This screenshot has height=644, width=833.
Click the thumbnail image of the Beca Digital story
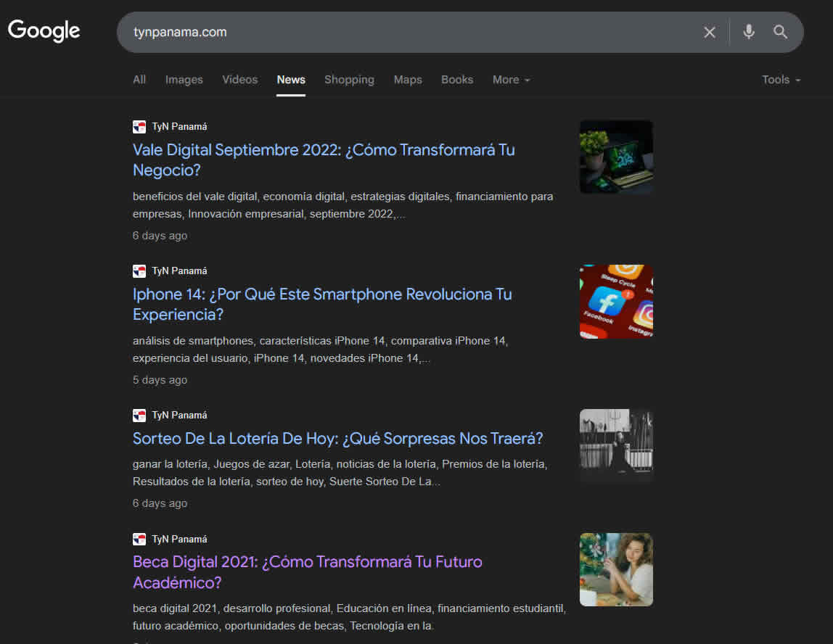(615, 569)
